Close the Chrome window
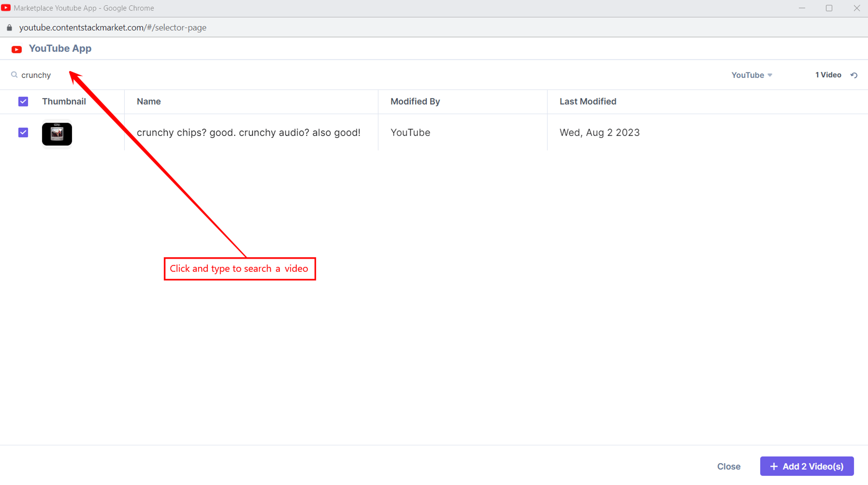Viewport: 868px width, 485px height. coord(856,8)
